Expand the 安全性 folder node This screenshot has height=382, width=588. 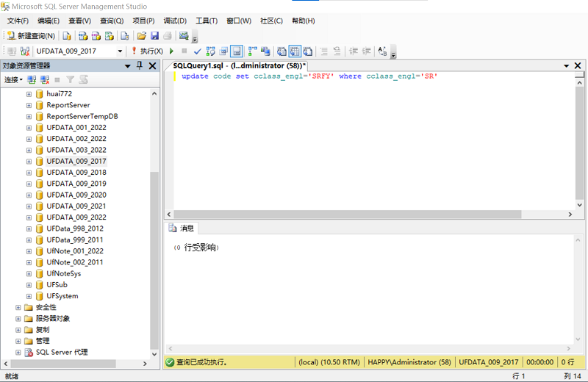pos(18,307)
